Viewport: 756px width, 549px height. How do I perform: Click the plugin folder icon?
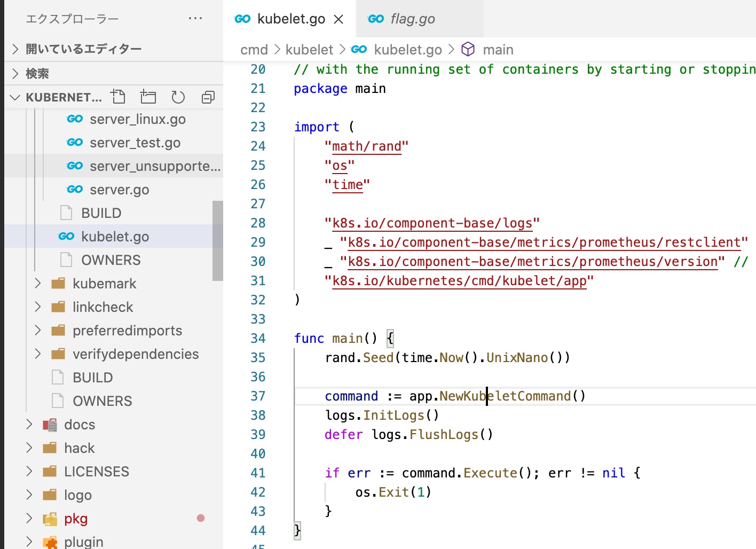[x=50, y=542]
